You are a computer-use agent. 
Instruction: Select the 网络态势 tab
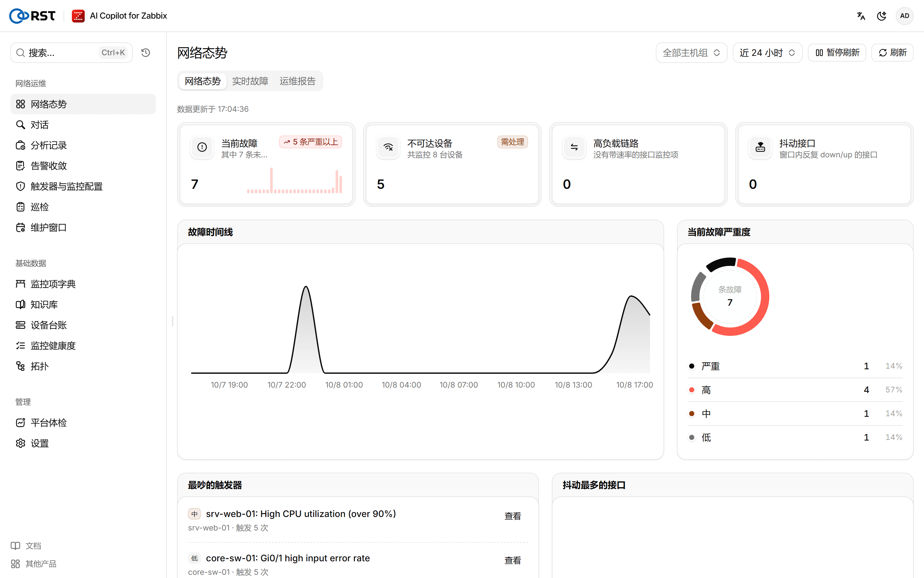coord(203,81)
